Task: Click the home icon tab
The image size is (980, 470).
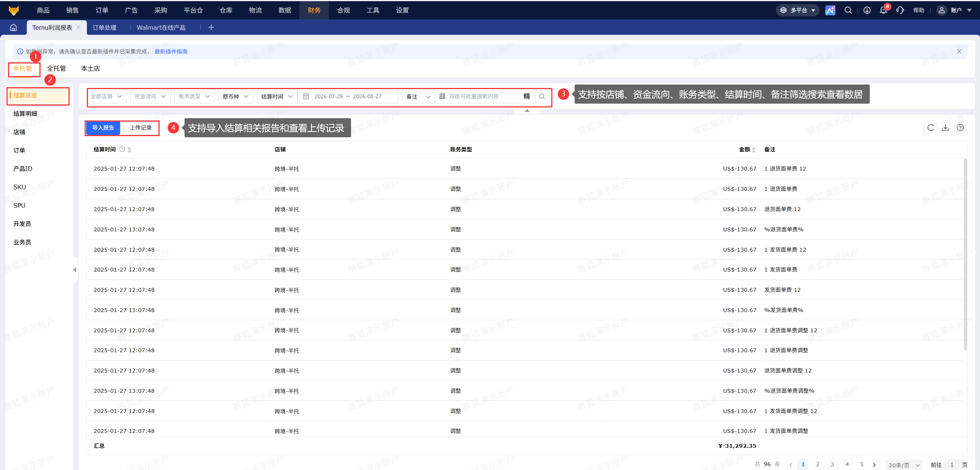Action: click(x=13, y=28)
